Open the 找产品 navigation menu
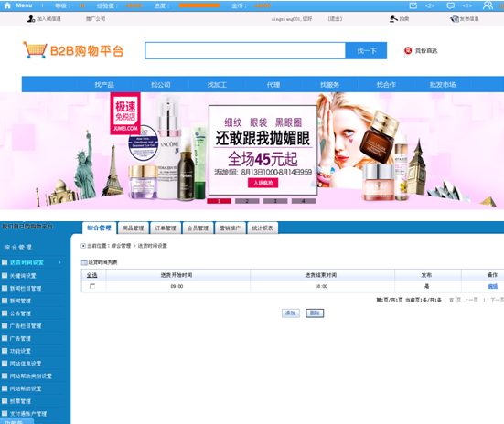 tap(104, 85)
